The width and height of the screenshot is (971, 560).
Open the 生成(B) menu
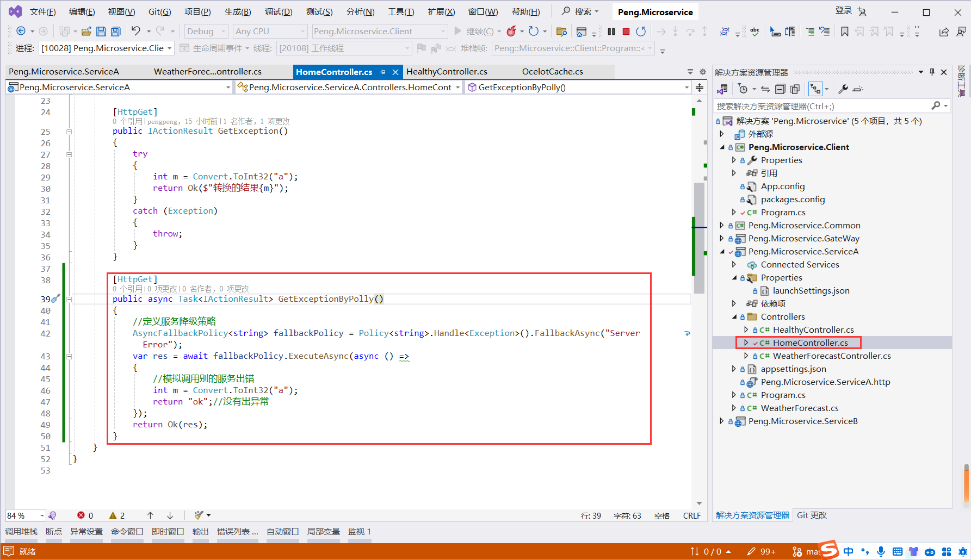238,12
